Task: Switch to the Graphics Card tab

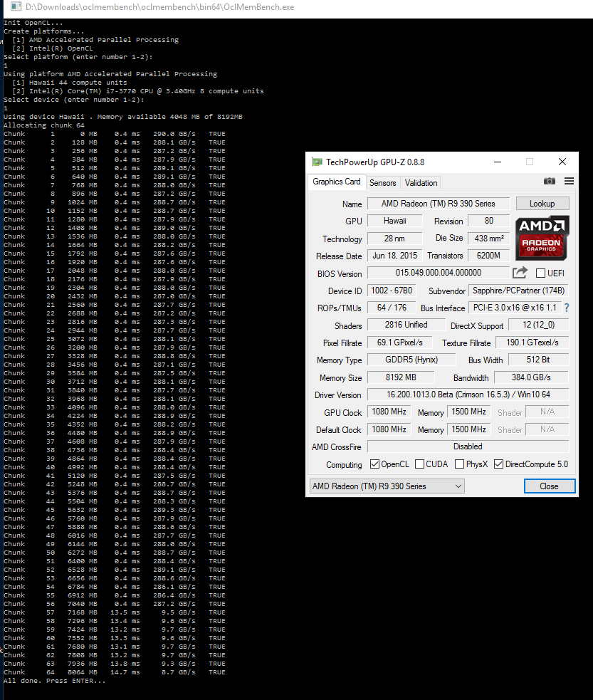Action: point(337,182)
